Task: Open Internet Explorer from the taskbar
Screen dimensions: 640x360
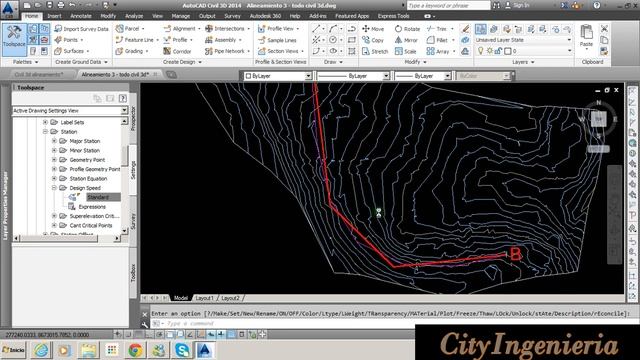Action: point(41,350)
